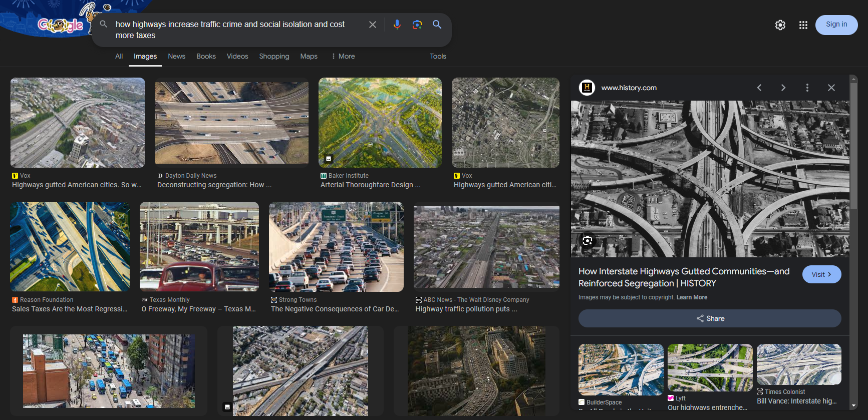Click the Dayton Daily News favicon
The image size is (868, 420).
coord(160,176)
